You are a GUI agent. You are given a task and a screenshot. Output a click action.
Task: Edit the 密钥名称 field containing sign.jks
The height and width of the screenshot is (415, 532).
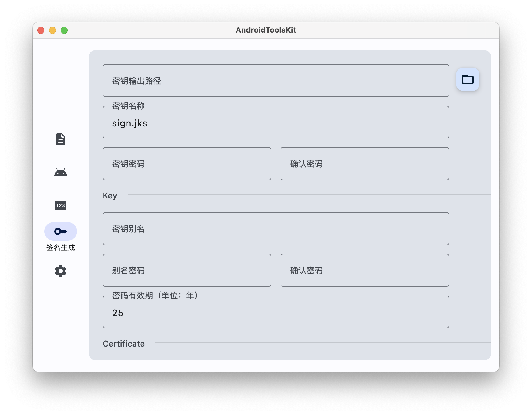276,122
